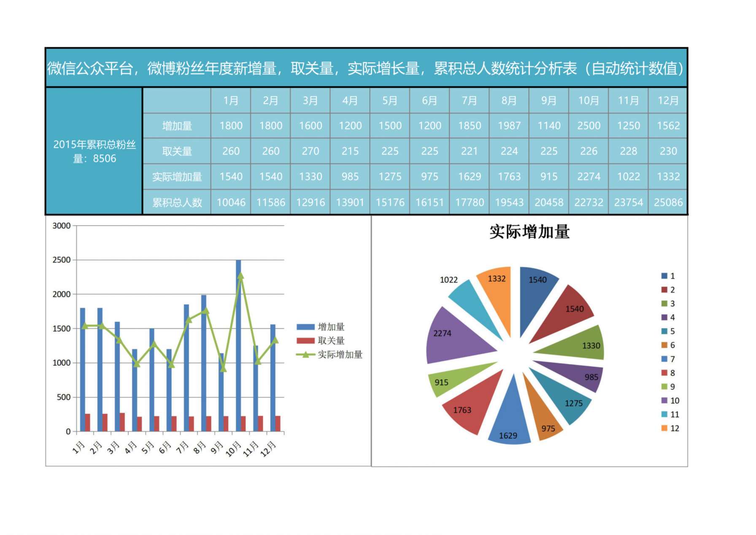The width and height of the screenshot is (756, 535).
Task: Click the 增加量 legend entry in bar chart
Action: pos(321,327)
